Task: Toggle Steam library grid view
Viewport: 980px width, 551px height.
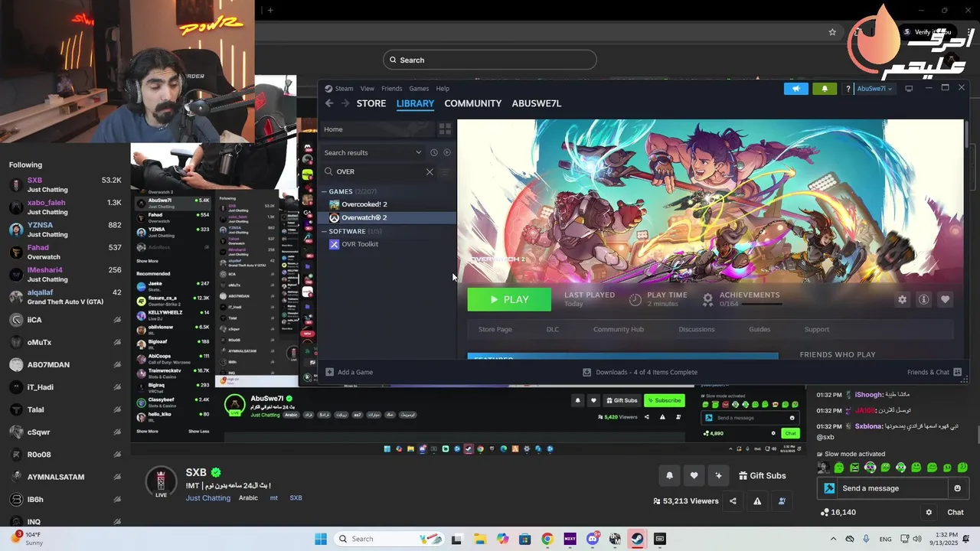Action: coord(444,129)
